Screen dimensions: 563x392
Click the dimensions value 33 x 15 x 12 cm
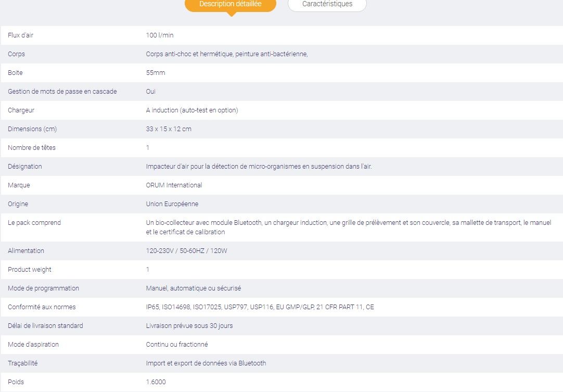click(x=169, y=129)
